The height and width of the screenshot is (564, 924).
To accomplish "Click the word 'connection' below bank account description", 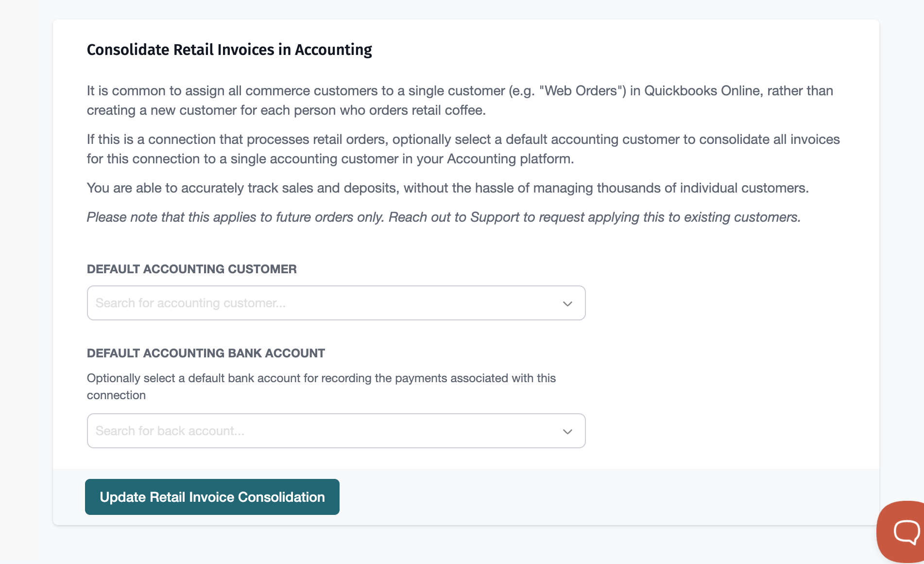I will [116, 395].
